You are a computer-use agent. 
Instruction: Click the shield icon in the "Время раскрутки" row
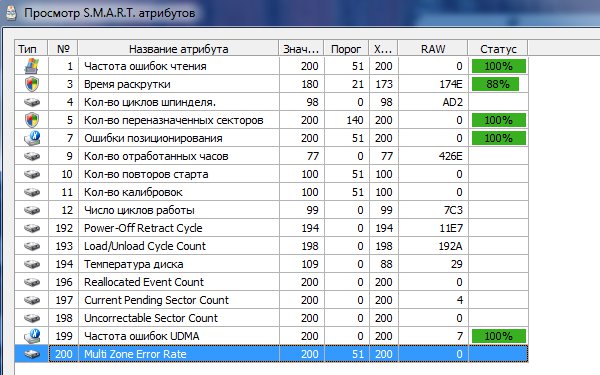32,84
